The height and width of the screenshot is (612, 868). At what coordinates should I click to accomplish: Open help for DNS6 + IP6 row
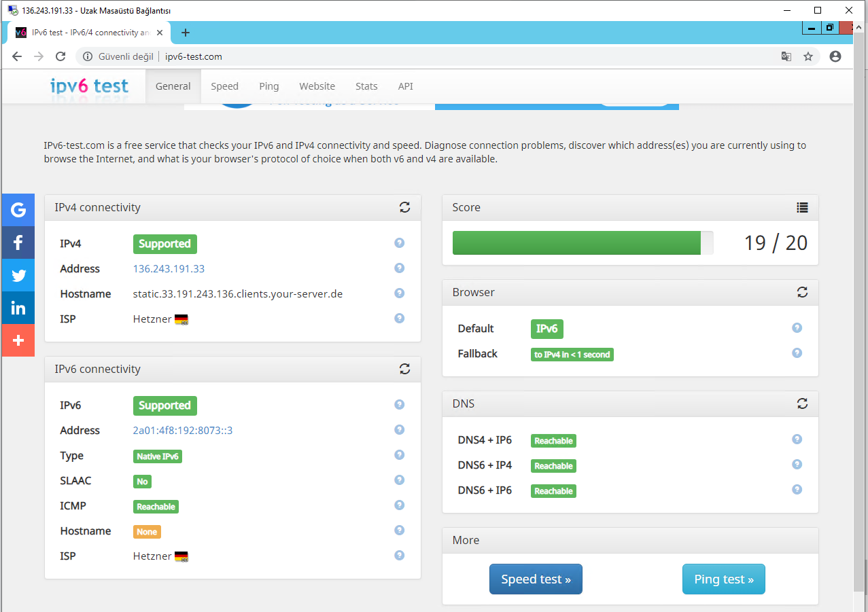797,490
